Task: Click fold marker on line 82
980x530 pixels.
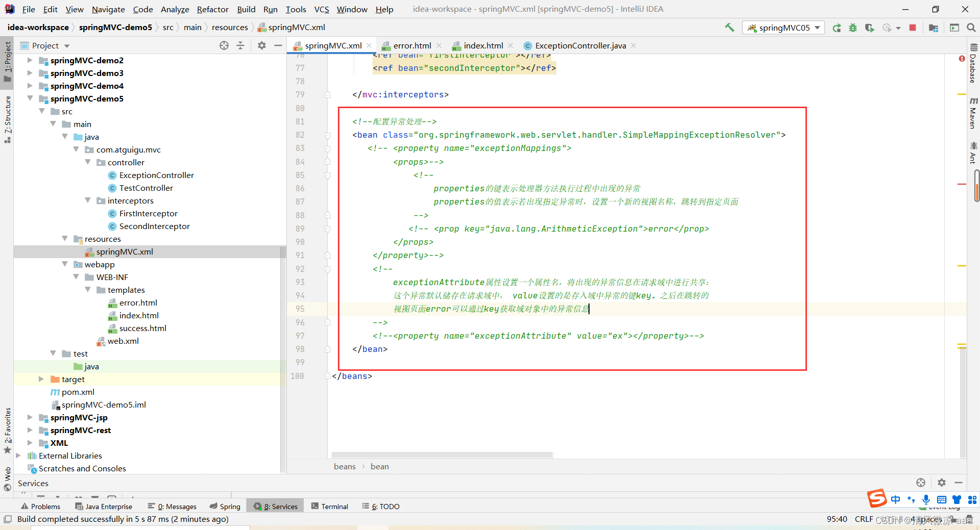Action: (x=328, y=135)
